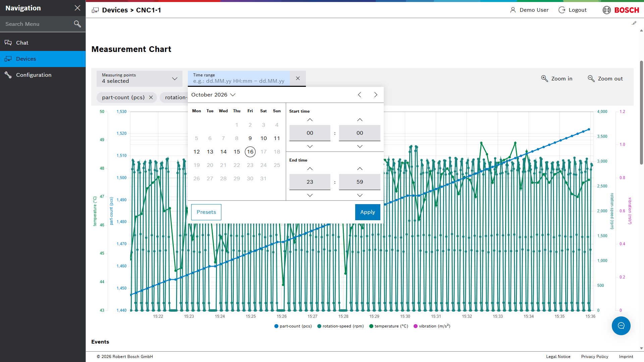
Task: Increase the Start time hour
Action: (x=310, y=120)
